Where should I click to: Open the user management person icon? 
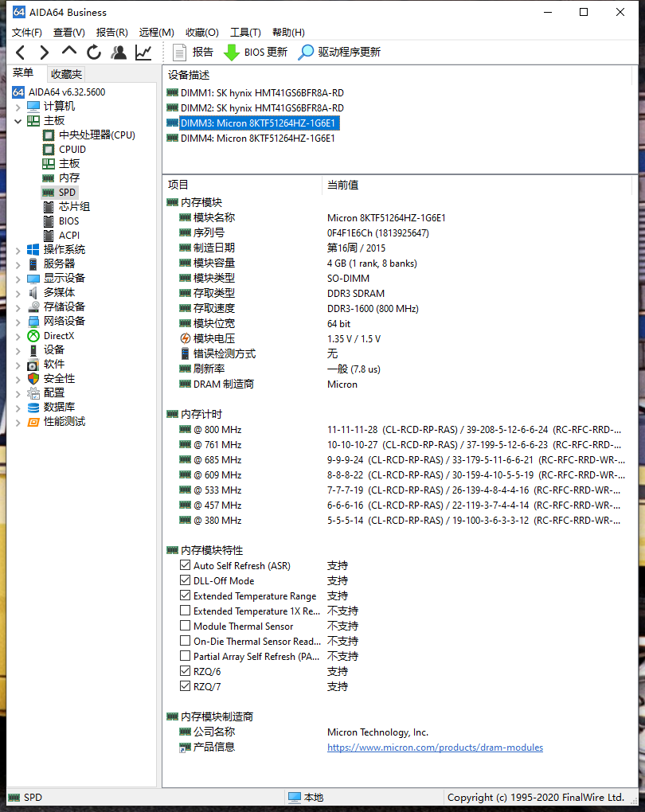point(119,53)
